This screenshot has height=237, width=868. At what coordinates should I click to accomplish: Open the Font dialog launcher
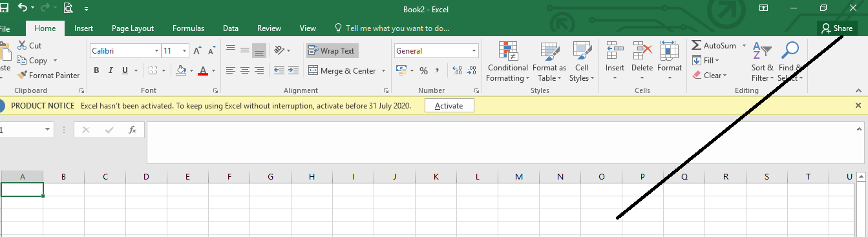click(x=215, y=91)
